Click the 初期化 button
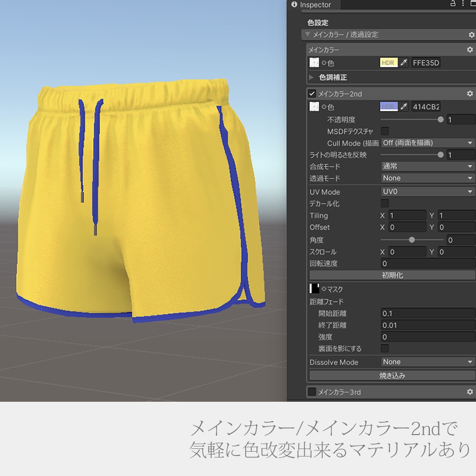Screen dimensions: 476x476 [x=392, y=275]
